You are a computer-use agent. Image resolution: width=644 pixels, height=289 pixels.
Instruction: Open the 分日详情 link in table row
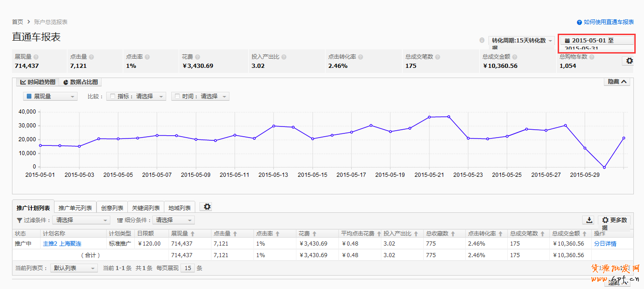pyautogui.click(x=605, y=244)
